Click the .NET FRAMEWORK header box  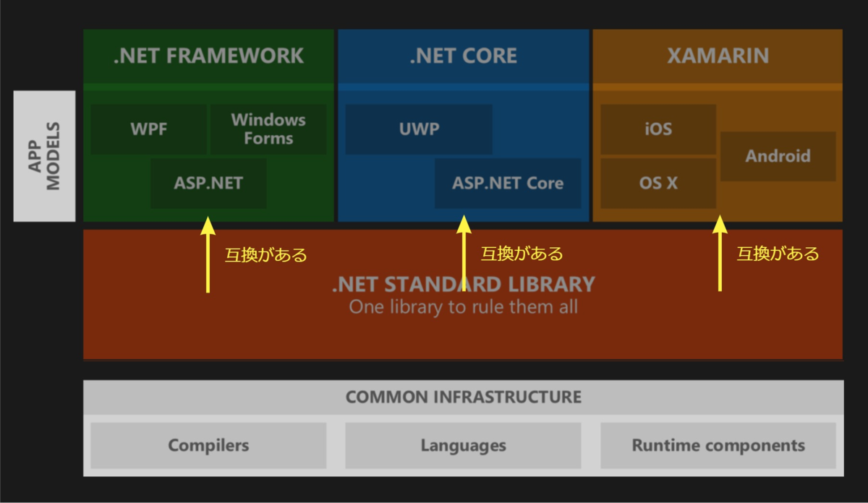pos(208,56)
